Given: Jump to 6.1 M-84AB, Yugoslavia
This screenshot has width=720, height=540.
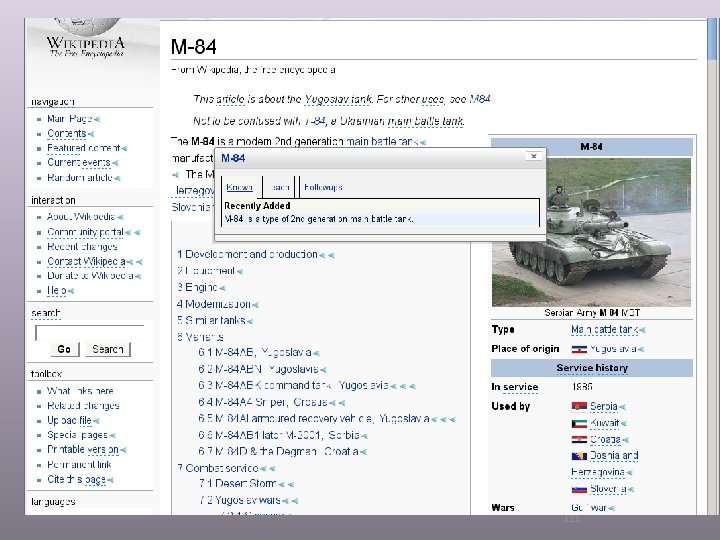Looking at the screenshot, I should (x=255, y=353).
